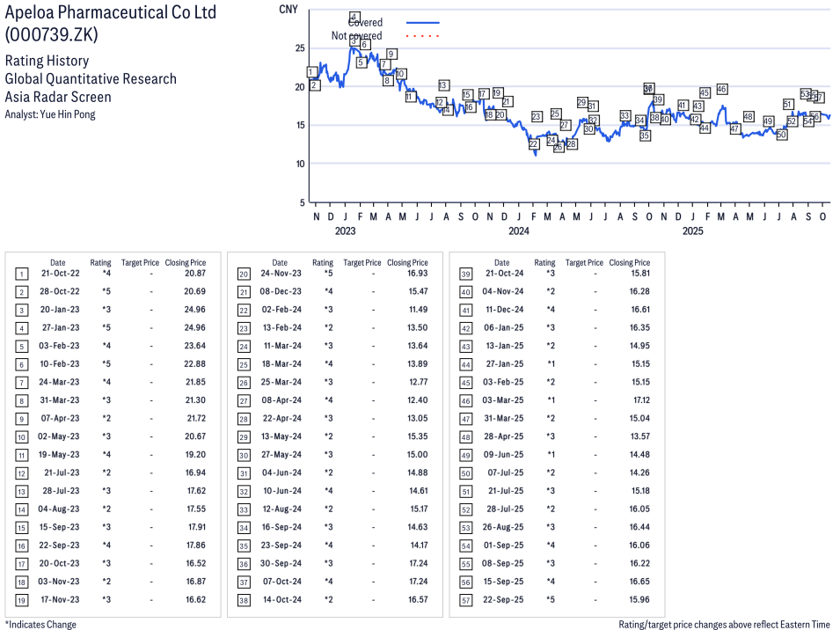Click numbered box 39 in the table
The image size is (840, 630).
466,274
